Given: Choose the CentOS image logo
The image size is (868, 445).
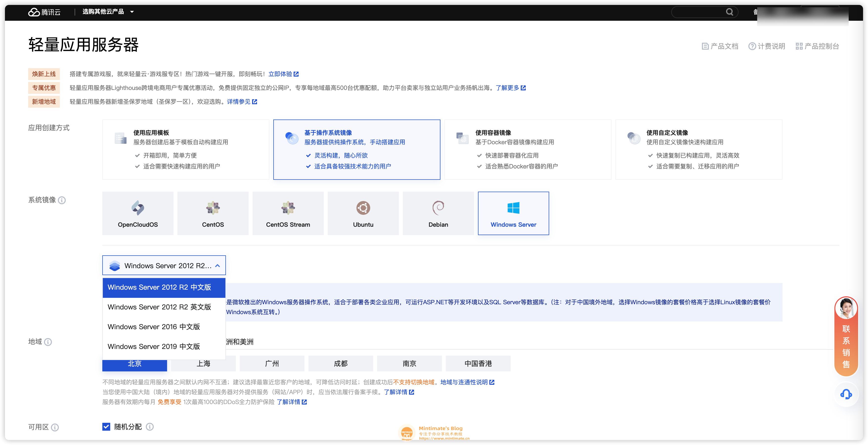Looking at the screenshot, I should (213, 208).
